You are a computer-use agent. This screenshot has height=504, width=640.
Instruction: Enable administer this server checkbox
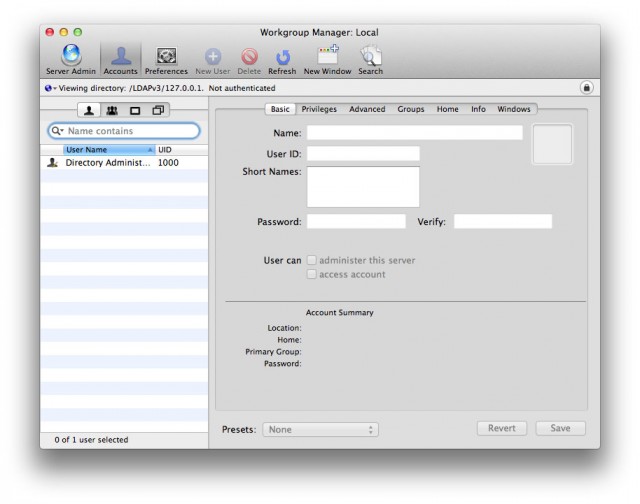pyautogui.click(x=311, y=260)
